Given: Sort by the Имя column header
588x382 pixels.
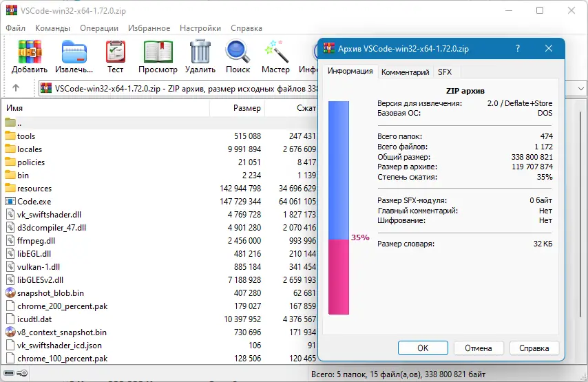Looking at the screenshot, I should click(x=106, y=108).
